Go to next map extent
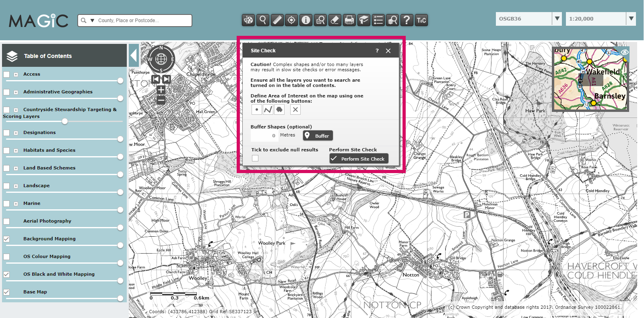 166,79
